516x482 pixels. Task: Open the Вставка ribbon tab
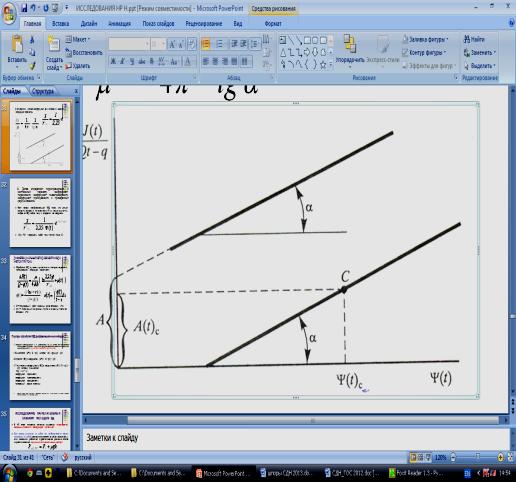coord(60,23)
